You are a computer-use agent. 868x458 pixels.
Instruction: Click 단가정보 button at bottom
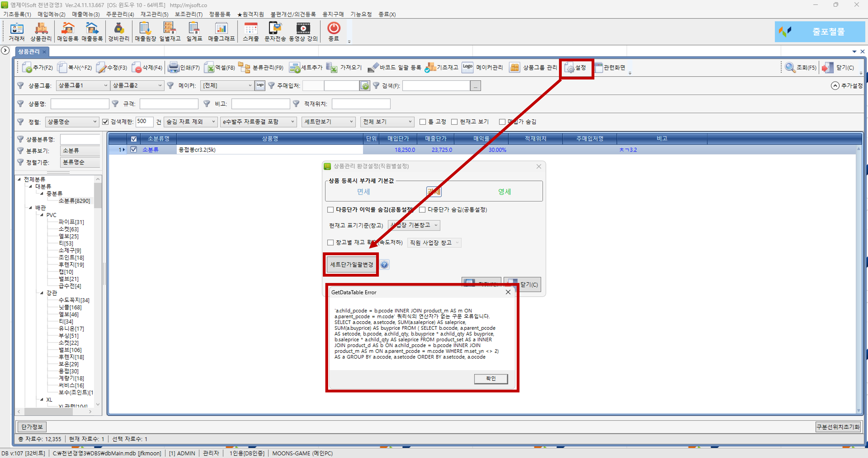[x=32, y=427]
